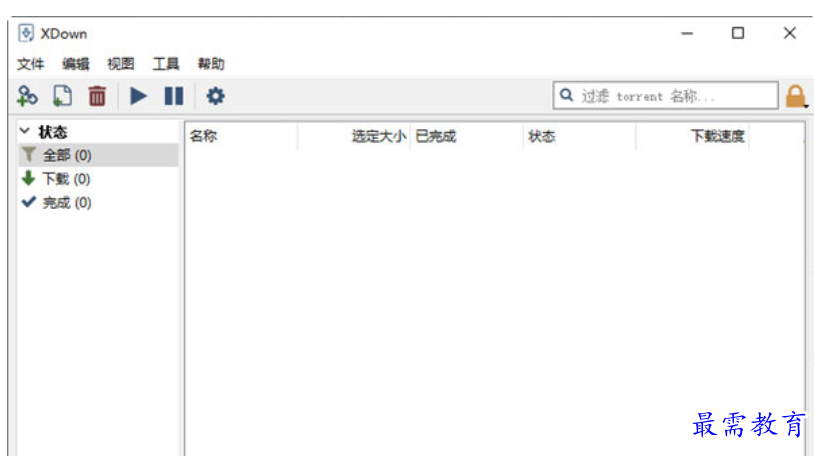814x456 pixels.
Task: Minimize the XDown window
Action: 687,33
